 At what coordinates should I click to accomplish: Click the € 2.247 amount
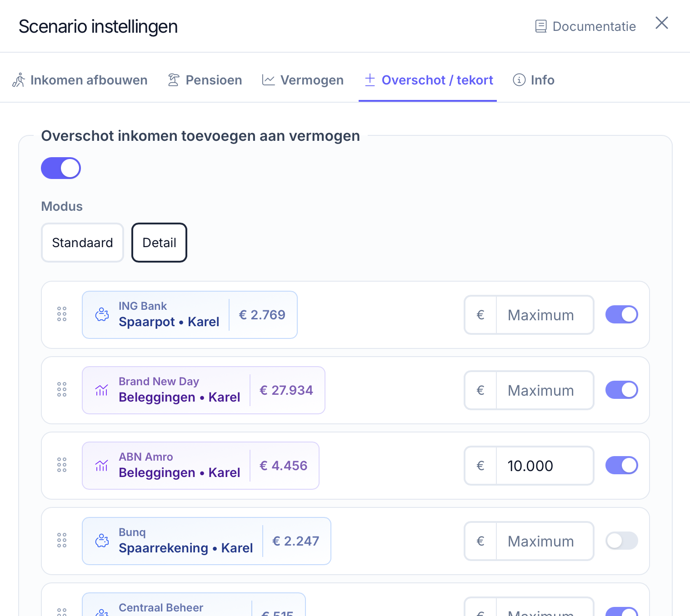296,541
